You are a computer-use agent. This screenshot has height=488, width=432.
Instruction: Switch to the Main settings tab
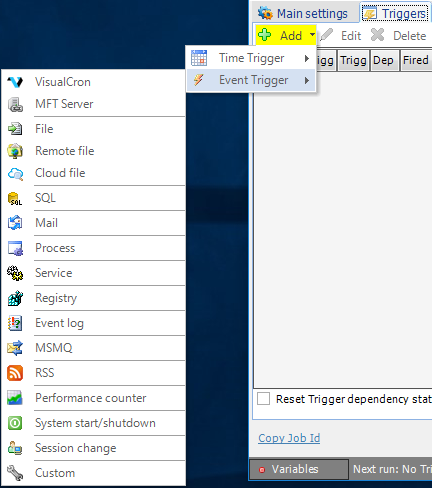tap(302, 14)
